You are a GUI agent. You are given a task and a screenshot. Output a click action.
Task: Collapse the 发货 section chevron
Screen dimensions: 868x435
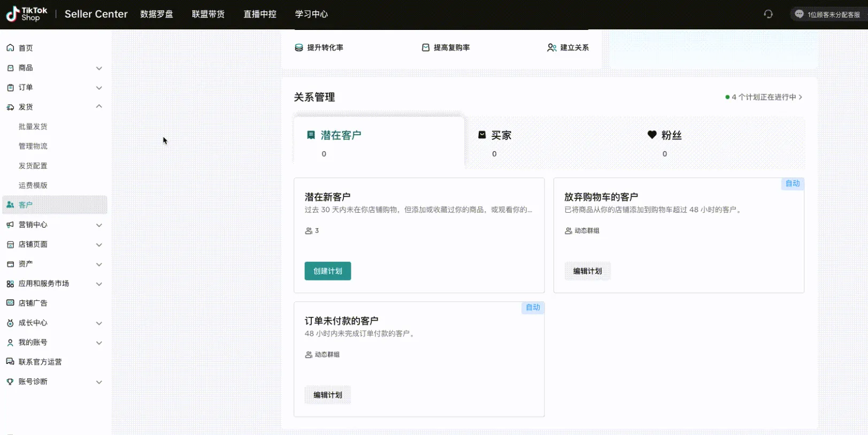[x=99, y=107]
